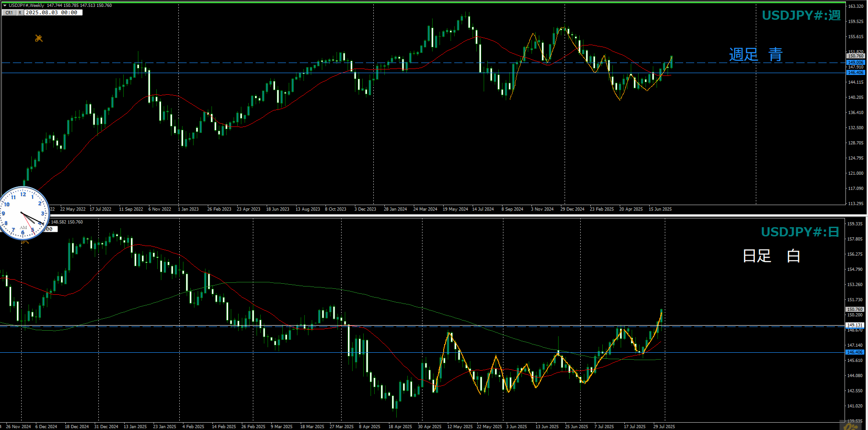Click the 11 Sep 2022 date on the weekly time axis
The width and height of the screenshot is (868, 430).
[x=131, y=209]
